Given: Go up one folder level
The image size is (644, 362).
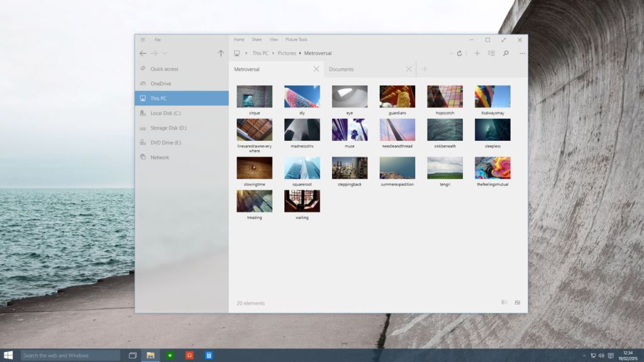Looking at the screenshot, I should point(221,53).
